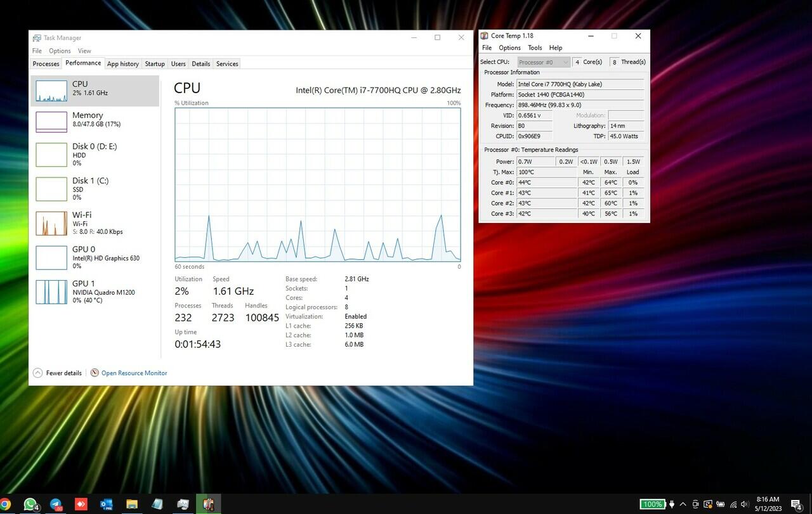812x514 pixels.
Task: Open File Explorer from the taskbar
Action: pyautogui.click(x=132, y=504)
